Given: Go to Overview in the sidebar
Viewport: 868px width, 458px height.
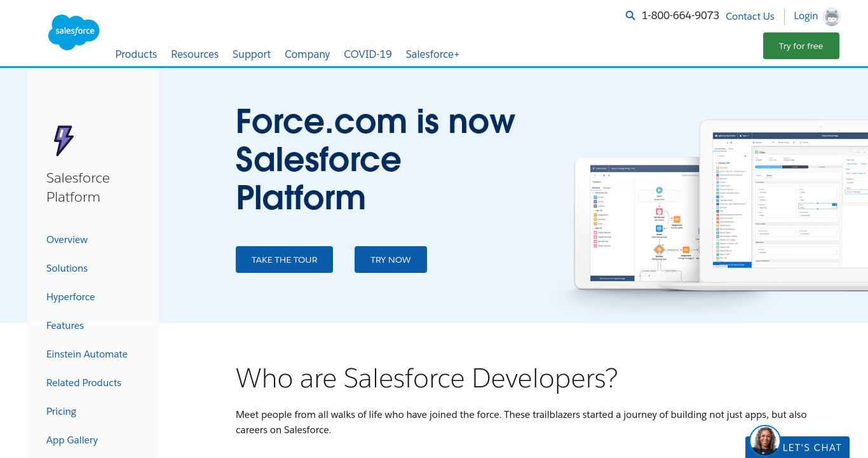Looking at the screenshot, I should pyautogui.click(x=67, y=240).
